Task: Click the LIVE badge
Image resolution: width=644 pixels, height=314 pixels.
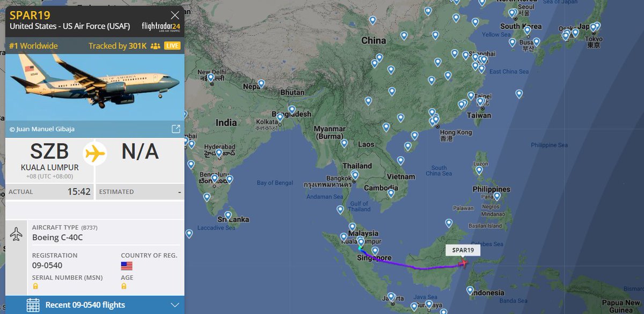Action: (x=172, y=46)
